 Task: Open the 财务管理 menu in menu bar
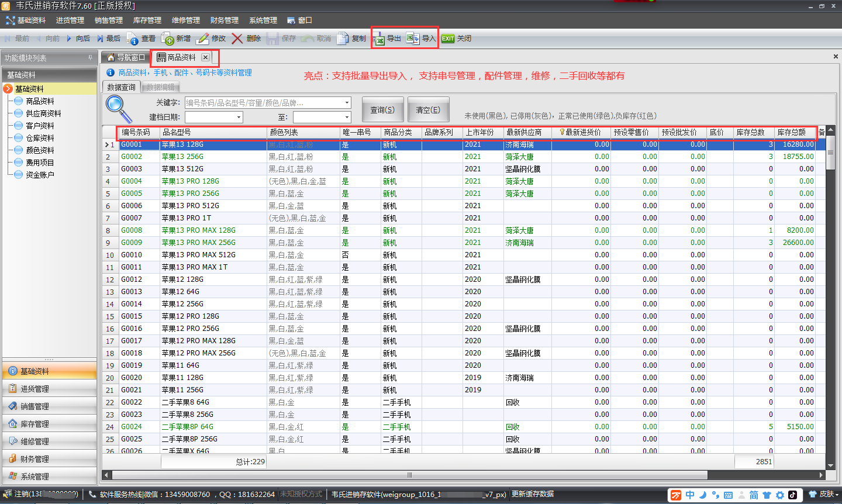coord(225,20)
